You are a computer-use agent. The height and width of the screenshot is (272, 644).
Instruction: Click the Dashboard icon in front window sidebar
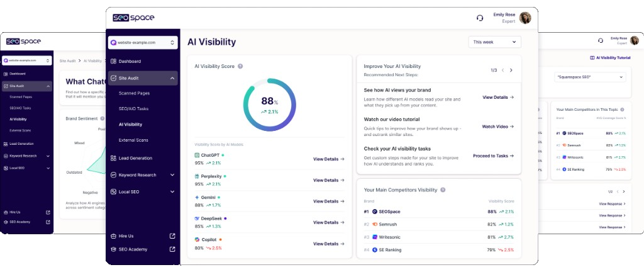point(113,61)
